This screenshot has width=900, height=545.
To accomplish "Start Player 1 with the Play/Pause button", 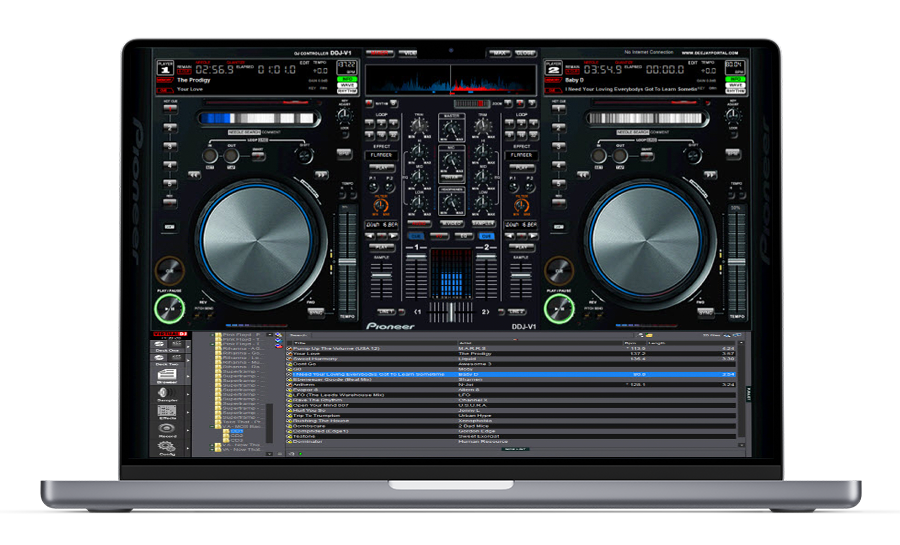I will pos(169,309).
